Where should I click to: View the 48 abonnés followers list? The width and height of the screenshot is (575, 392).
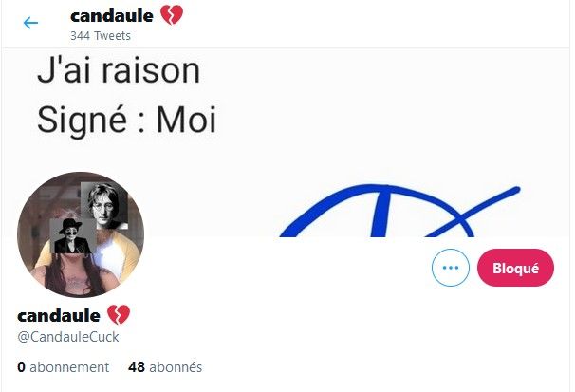click(165, 367)
